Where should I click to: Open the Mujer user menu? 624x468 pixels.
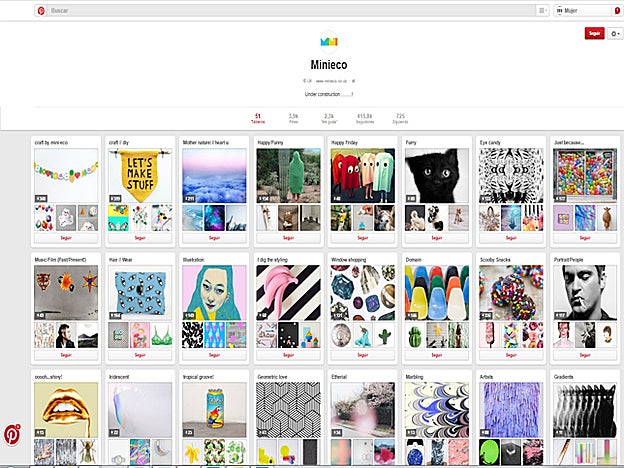coord(583,11)
